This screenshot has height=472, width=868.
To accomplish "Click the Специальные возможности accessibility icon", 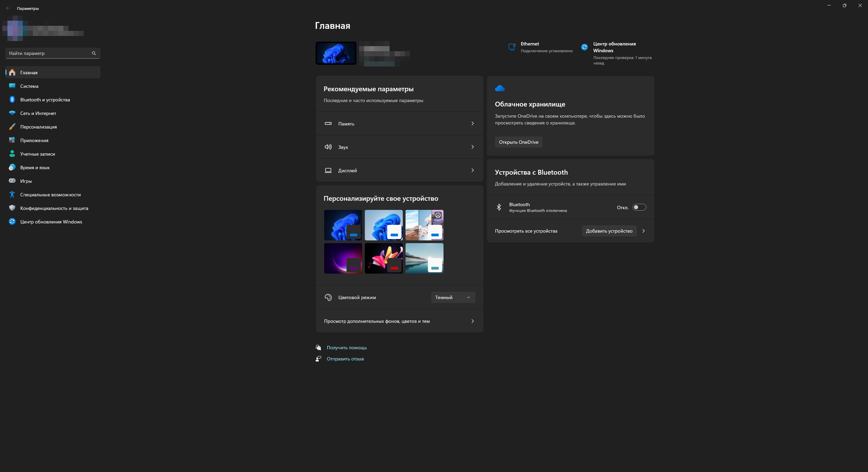I will click(12, 195).
